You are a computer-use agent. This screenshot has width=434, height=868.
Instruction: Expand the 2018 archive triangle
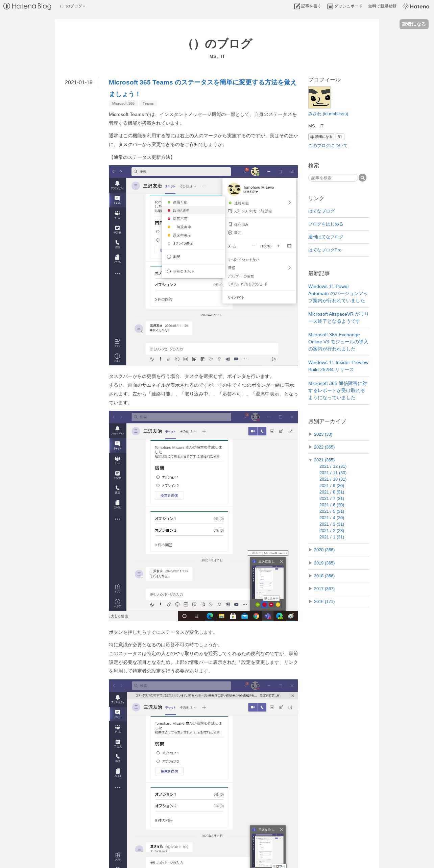[x=310, y=576]
